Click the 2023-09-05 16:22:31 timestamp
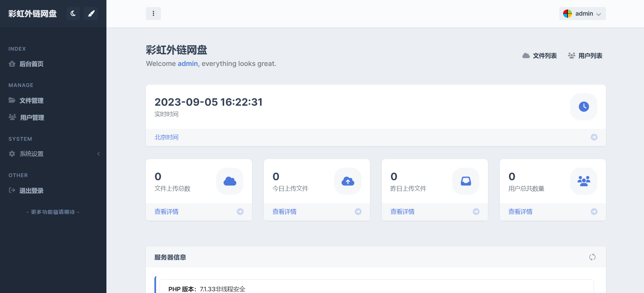Screen dimensions: 644x293 tap(208, 102)
